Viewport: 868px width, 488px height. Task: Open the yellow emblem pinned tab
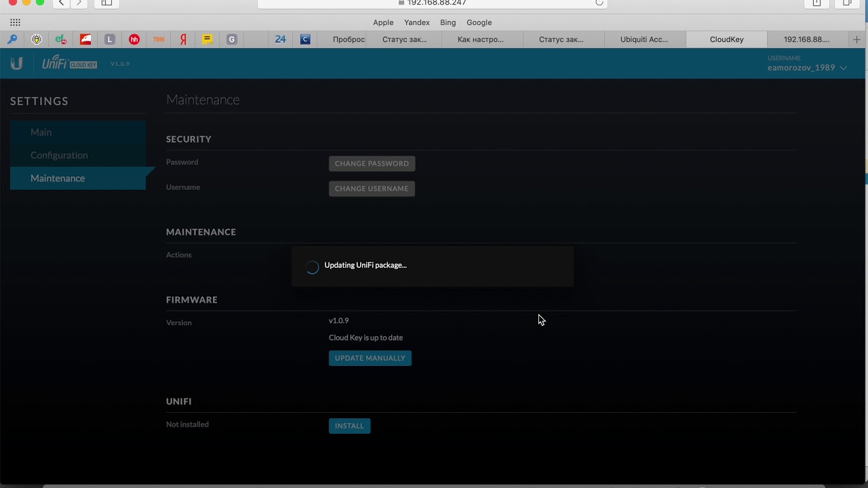click(37, 39)
